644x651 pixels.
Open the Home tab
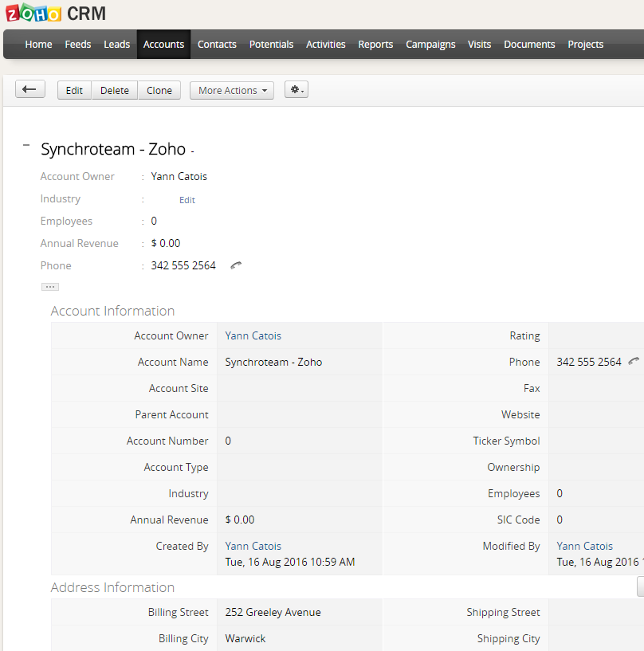[x=38, y=45]
